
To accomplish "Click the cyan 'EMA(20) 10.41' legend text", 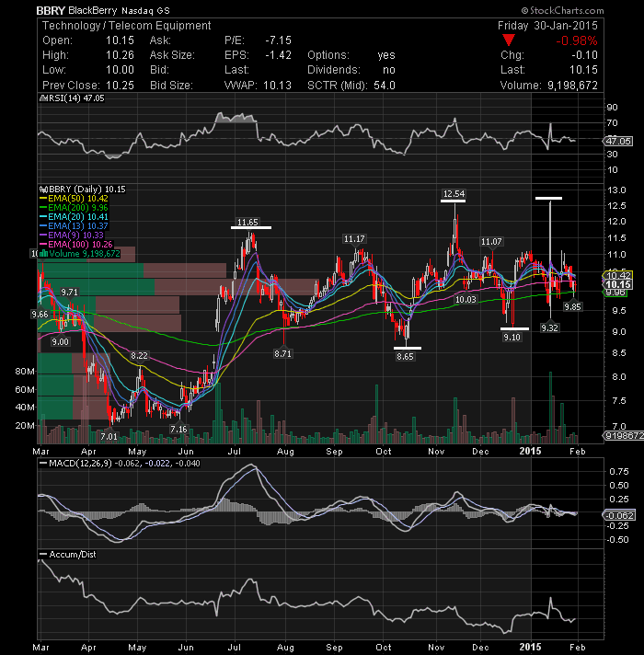I will [x=78, y=217].
